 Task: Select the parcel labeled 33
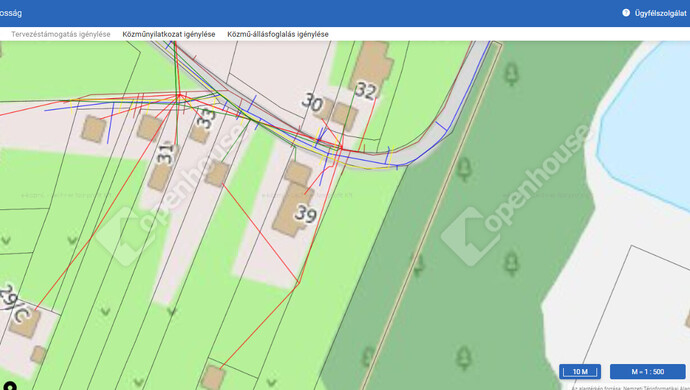pyautogui.click(x=206, y=118)
